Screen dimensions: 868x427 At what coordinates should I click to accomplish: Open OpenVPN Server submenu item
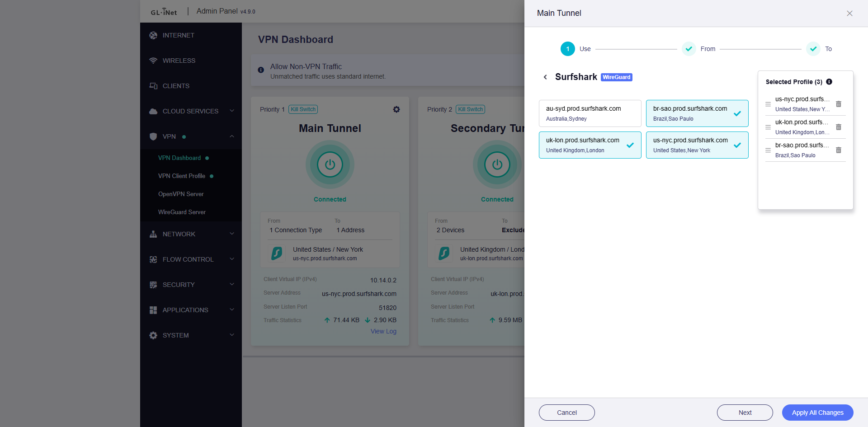pyautogui.click(x=191, y=194)
